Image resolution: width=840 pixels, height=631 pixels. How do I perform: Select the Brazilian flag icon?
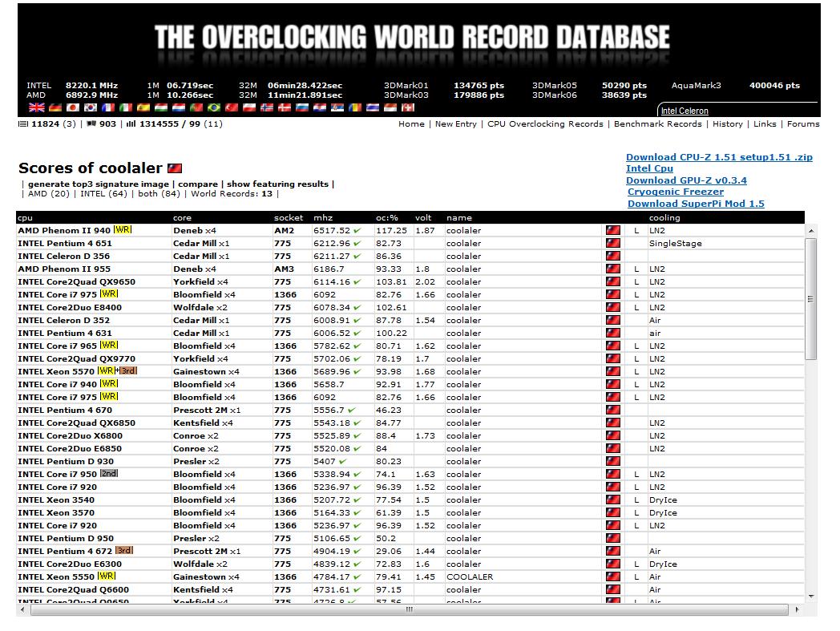click(x=214, y=107)
